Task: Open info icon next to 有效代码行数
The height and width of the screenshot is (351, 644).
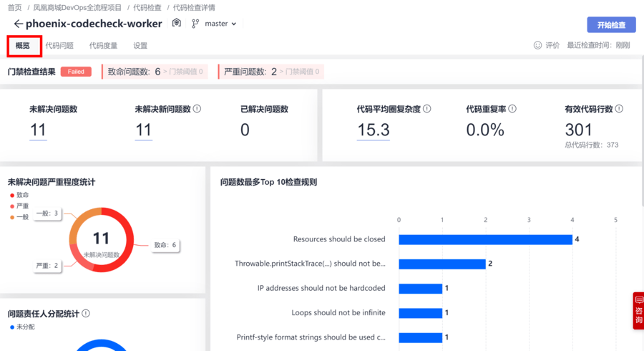Action: tap(620, 109)
